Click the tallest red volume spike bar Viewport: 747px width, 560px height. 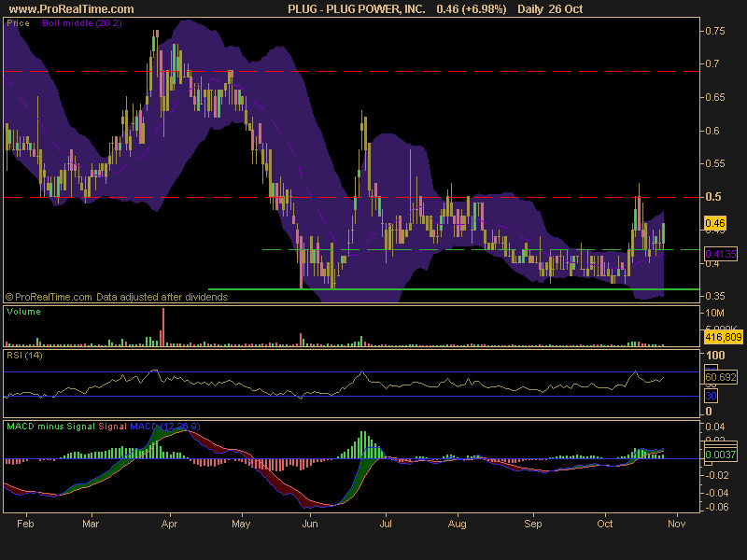(x=163, y=327)
